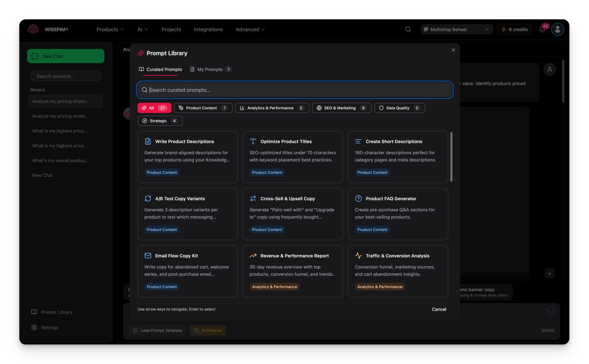Open the Multishop Beheer store selector

pyautogui.click(x=456, y=29)
